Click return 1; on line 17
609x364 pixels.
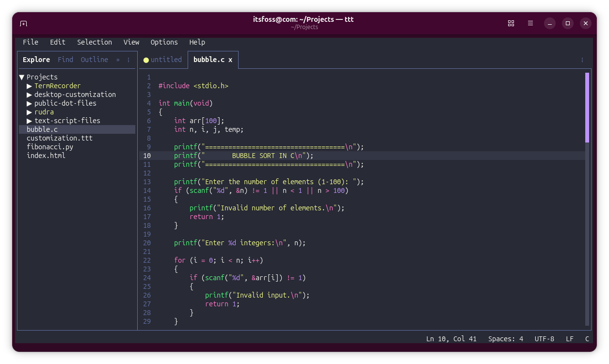tap(207, 217)
